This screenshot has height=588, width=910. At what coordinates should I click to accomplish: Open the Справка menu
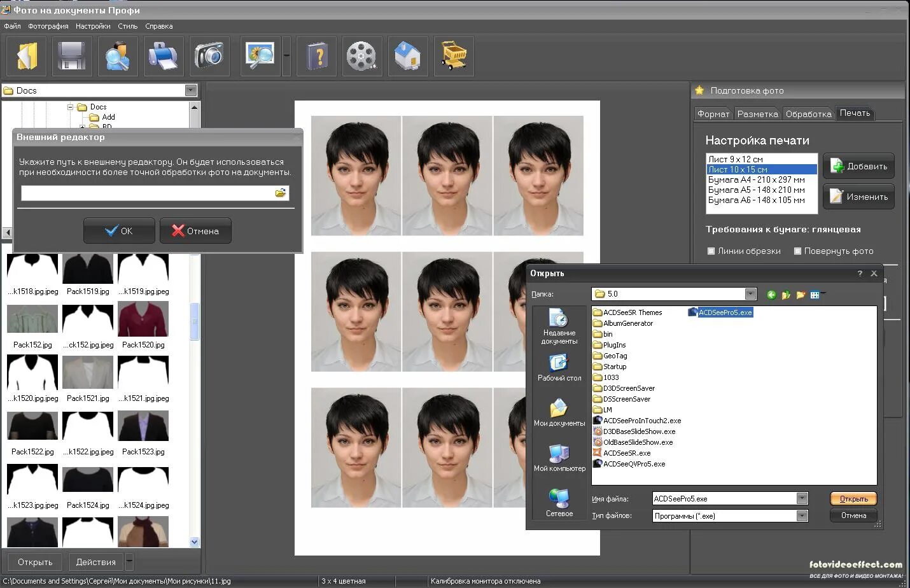158,26
